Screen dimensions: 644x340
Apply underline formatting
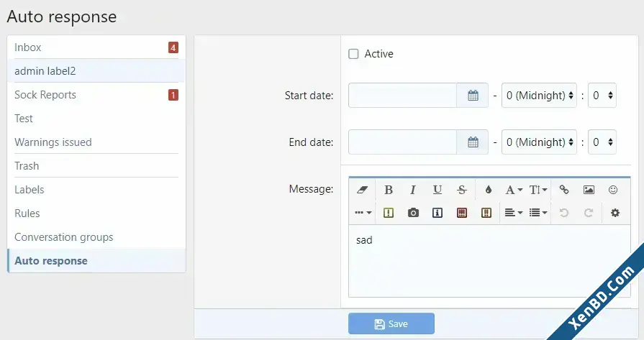coord(437,190)
